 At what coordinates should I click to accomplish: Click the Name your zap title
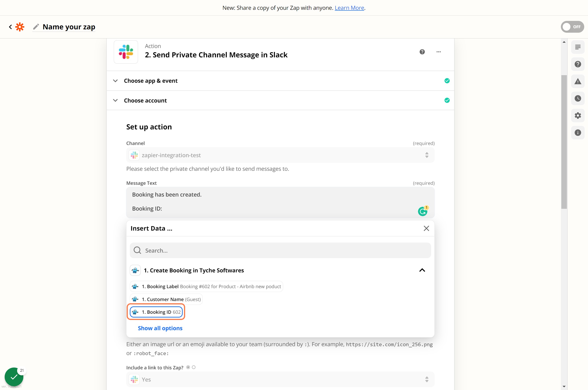pyautogui.click(x=69, y=27)
